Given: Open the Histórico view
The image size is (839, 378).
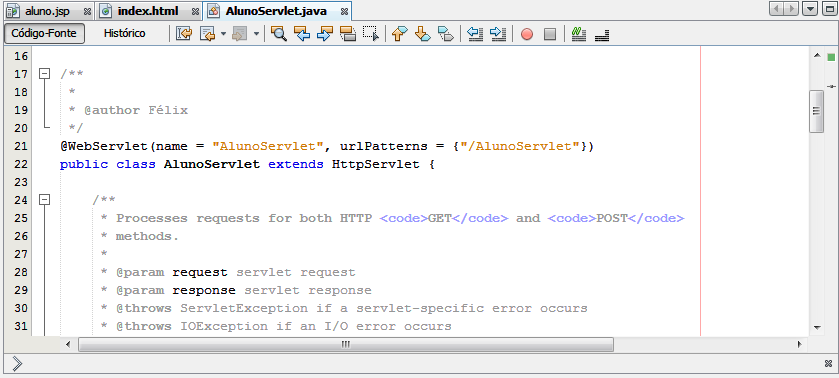Looking at the screenshot, I should point(124,33).
